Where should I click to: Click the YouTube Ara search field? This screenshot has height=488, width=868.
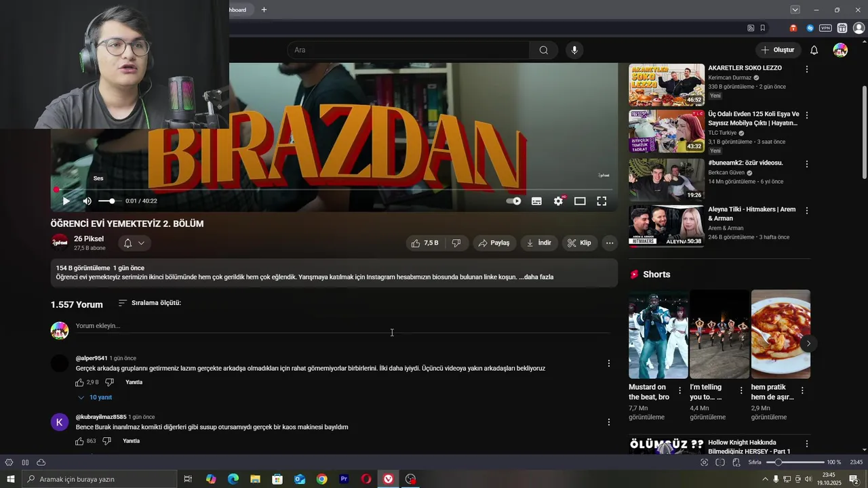click(x=408, y=50)
